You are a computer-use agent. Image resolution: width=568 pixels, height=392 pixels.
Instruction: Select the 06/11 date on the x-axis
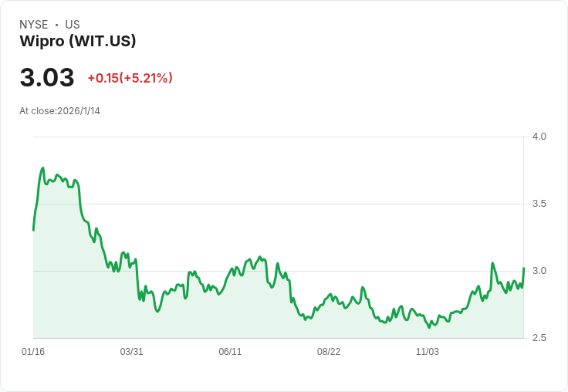[230, 352]
